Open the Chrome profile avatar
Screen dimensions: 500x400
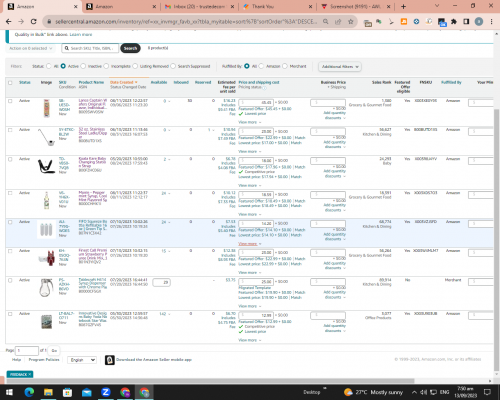tap(479, 22)
